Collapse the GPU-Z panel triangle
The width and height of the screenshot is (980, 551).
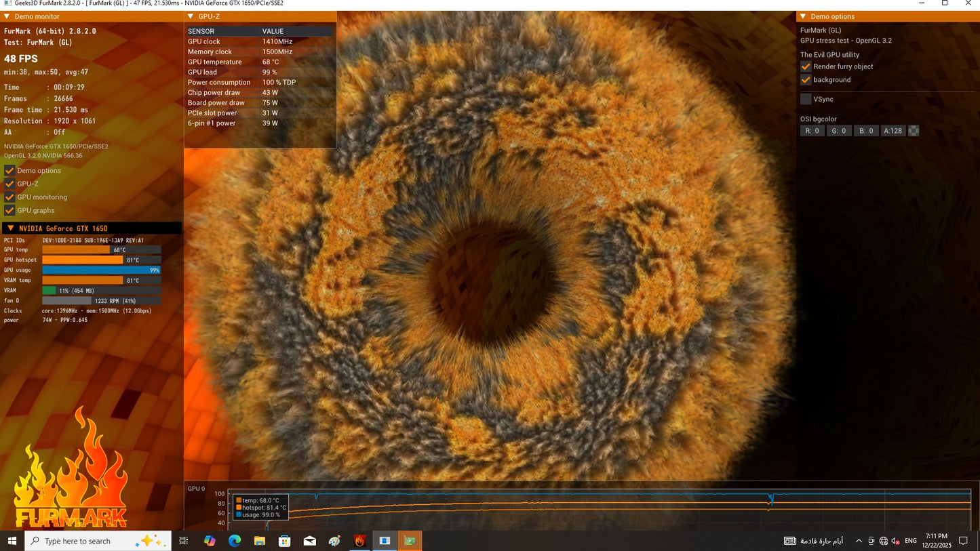point(191,16)
